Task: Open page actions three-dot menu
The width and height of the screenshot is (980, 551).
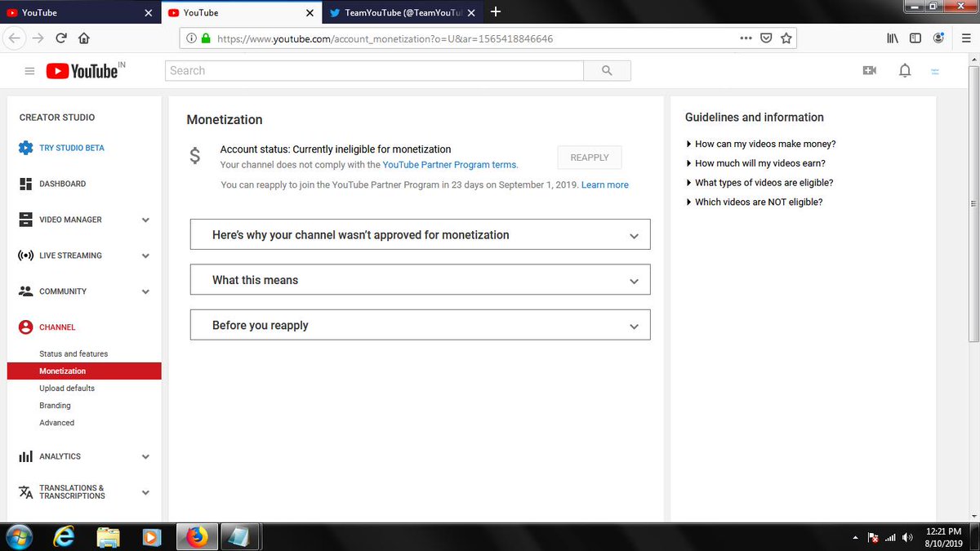Action: (x=746, y=38)
